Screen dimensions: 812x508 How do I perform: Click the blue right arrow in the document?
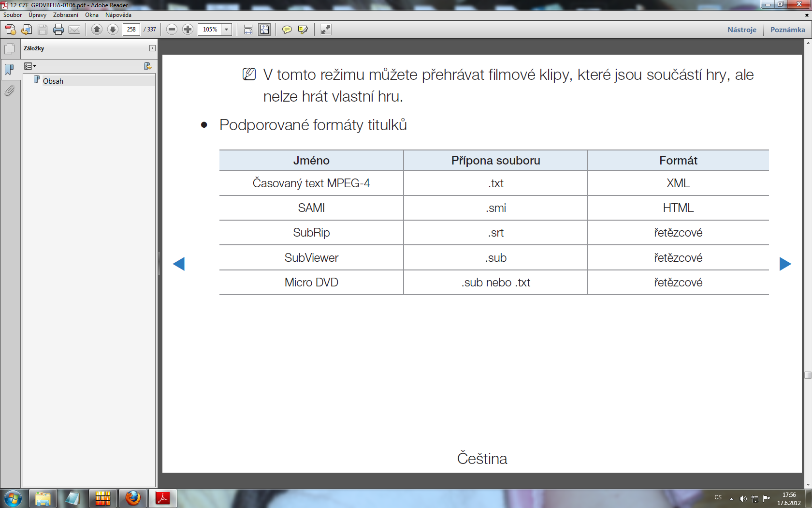(785, 264)
